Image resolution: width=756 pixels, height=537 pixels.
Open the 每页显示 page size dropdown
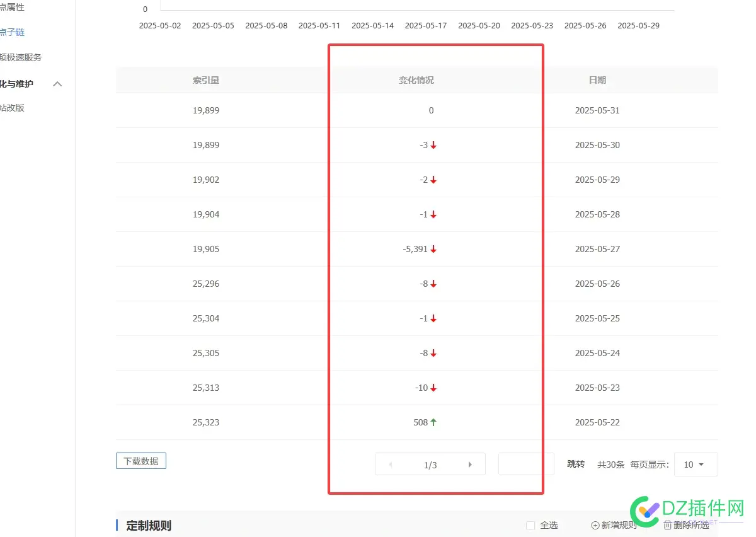[696, 464]
